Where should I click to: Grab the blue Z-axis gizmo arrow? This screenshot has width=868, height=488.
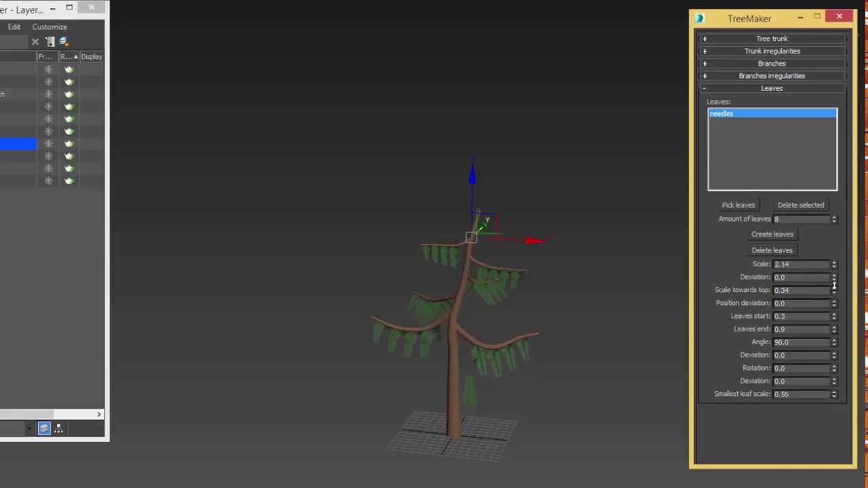tap(472, 175)
